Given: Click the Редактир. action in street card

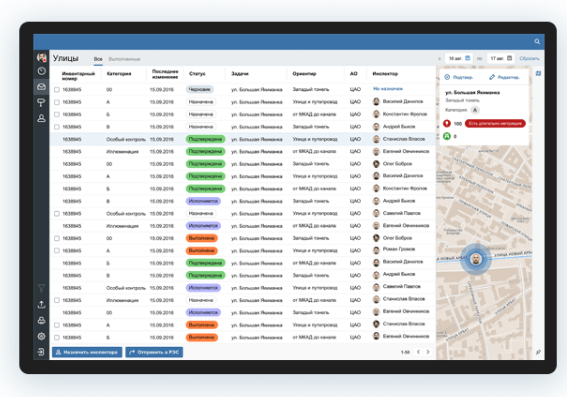Looking at the screenshot, I should [x=504, y=77].
